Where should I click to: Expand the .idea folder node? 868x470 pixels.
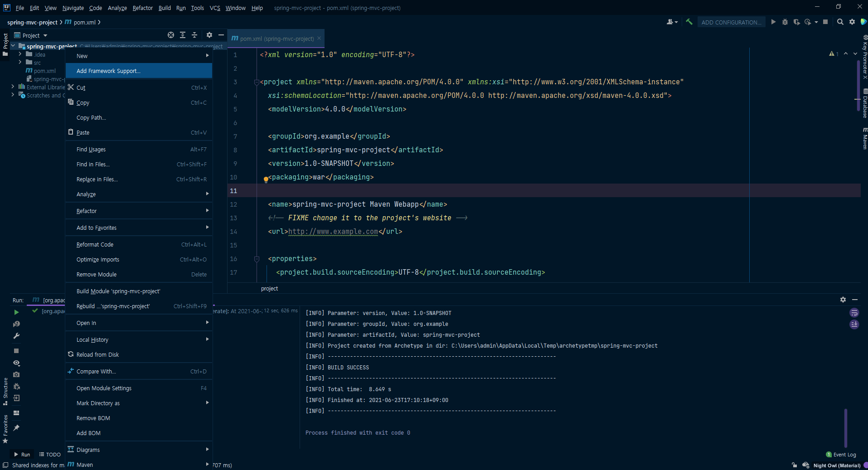coord(20,54)
